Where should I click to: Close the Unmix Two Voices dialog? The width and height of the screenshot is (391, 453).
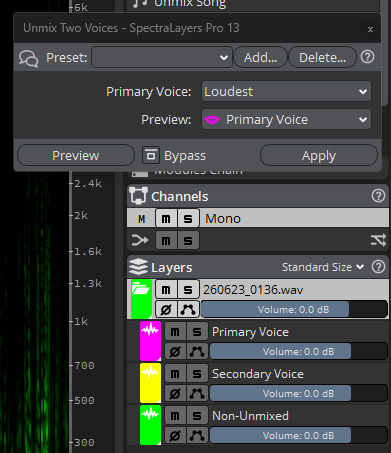tap(370, 29)
